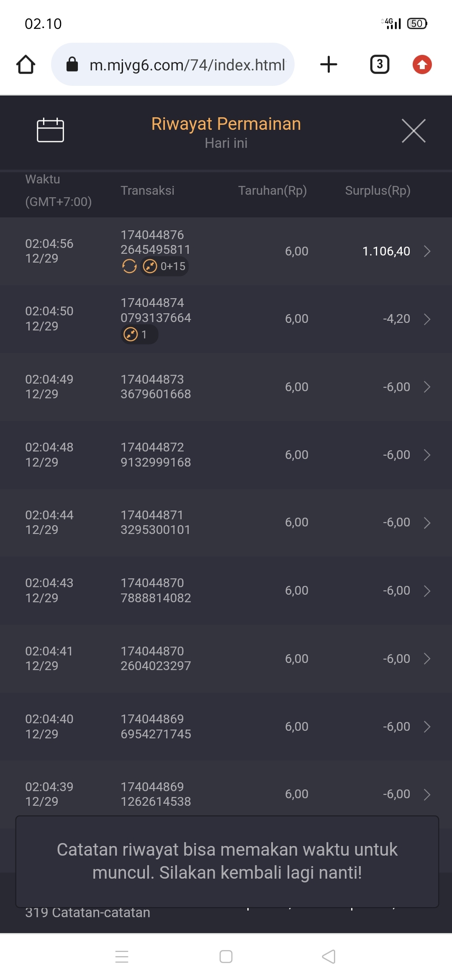This screenshot has width=452, height=980.
Task: Tap the browser home icon
Action: pyautogui.click(x=26, y=64)
